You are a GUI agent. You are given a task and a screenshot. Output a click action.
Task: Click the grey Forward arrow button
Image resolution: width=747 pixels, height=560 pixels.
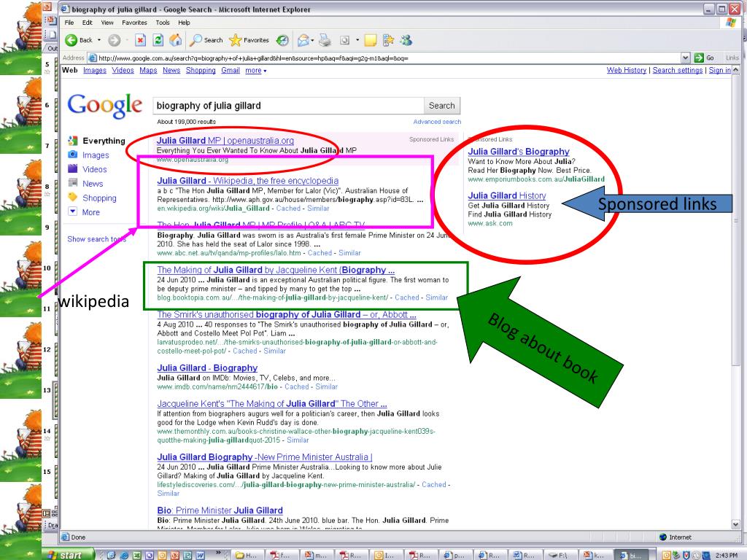click(x=115, y=41)
